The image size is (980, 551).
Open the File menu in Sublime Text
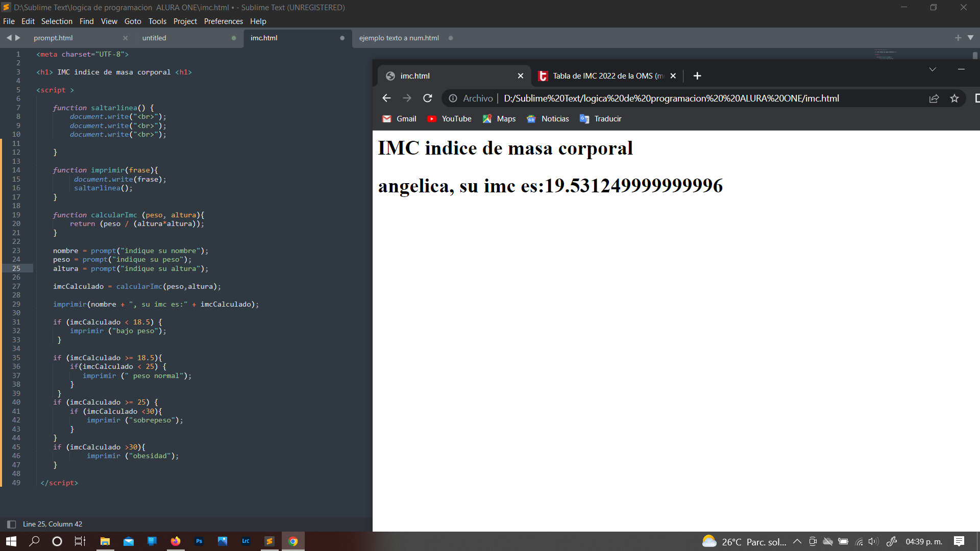pyautogui.click(x=10, y=21)
